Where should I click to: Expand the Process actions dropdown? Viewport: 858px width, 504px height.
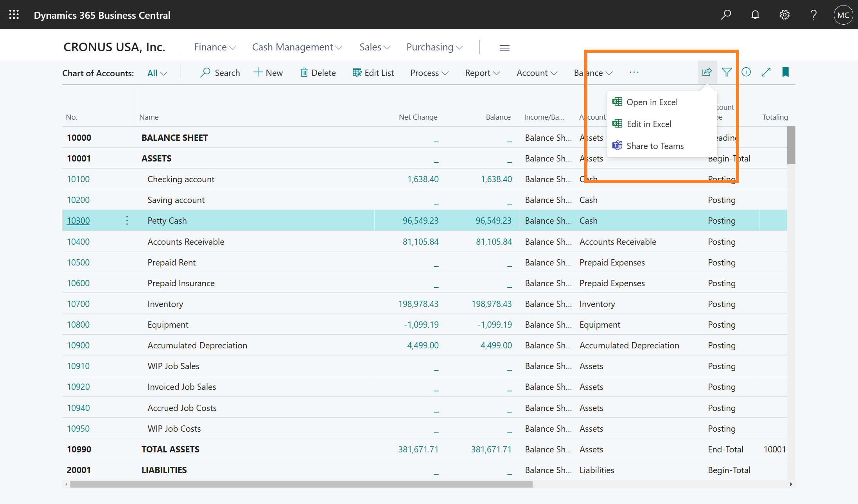(429, 73)
